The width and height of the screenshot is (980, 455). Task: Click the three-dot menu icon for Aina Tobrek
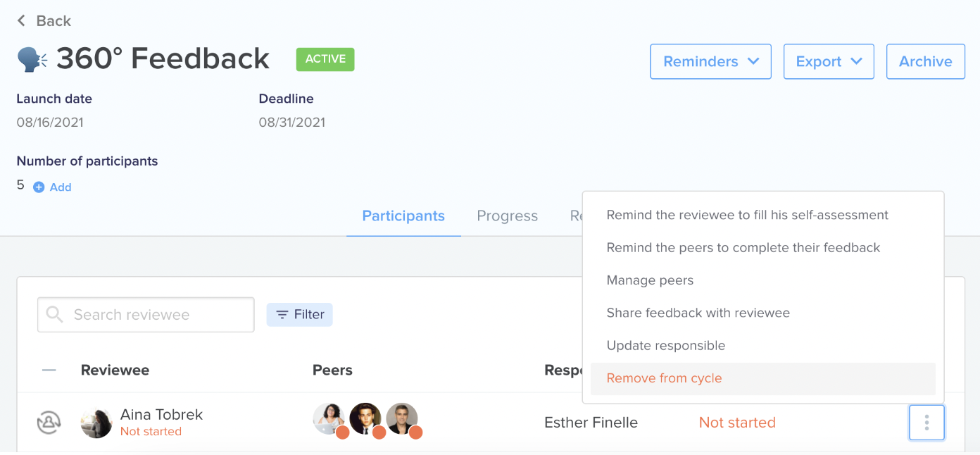(x=926, y=423)
